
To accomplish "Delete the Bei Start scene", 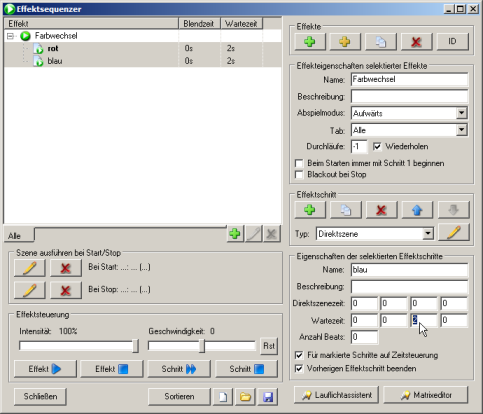I will 66,268.
